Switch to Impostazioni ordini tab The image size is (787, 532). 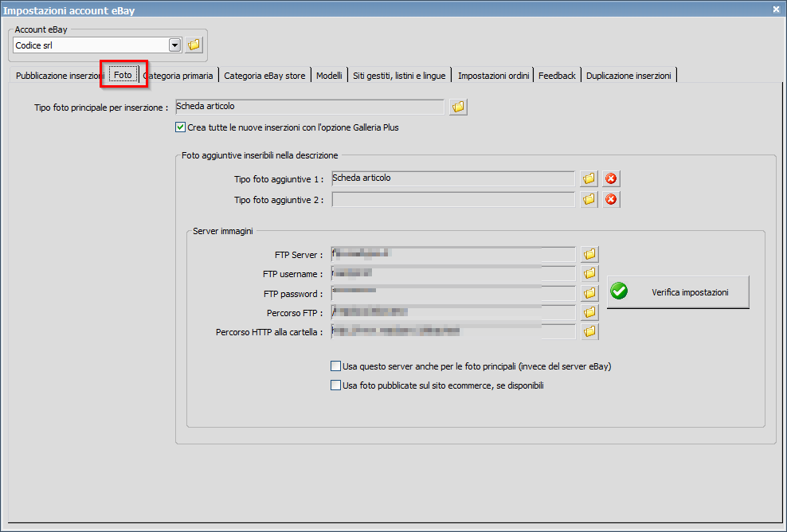493,76
